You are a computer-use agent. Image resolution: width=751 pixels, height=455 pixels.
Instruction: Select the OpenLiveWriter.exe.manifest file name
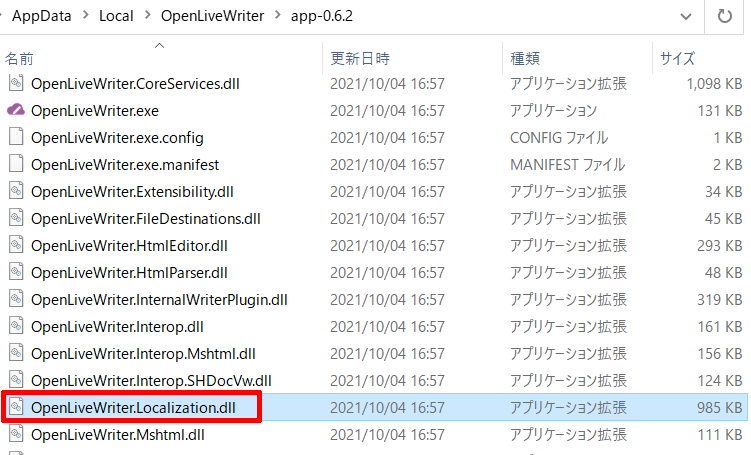(125, 165)
